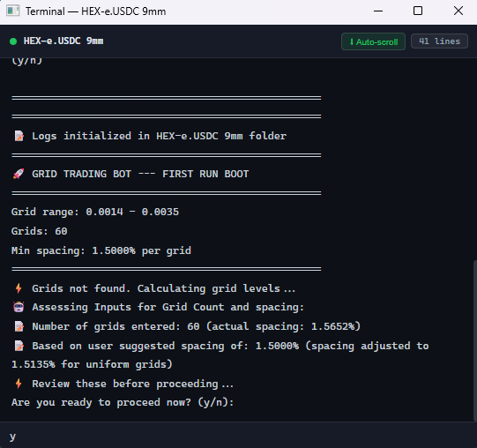Click the memo icon beside Number of grids entered

coord(19,326)
